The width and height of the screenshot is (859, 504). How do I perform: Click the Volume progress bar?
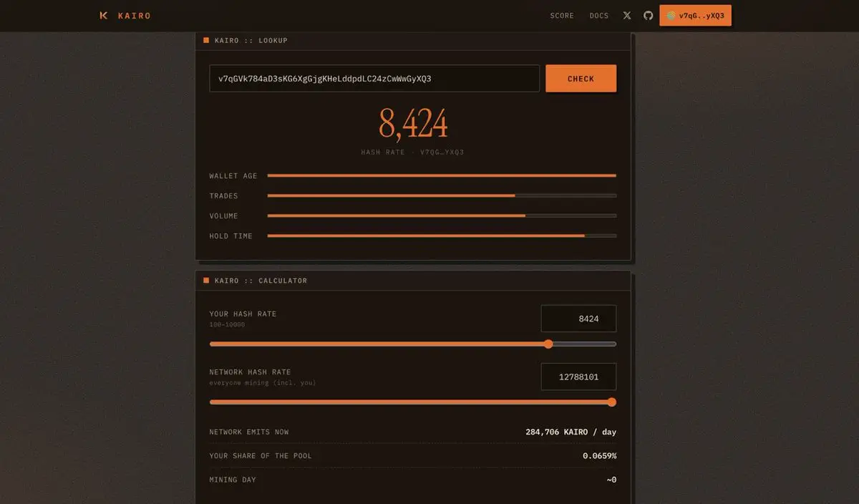[x=442, y=215]
